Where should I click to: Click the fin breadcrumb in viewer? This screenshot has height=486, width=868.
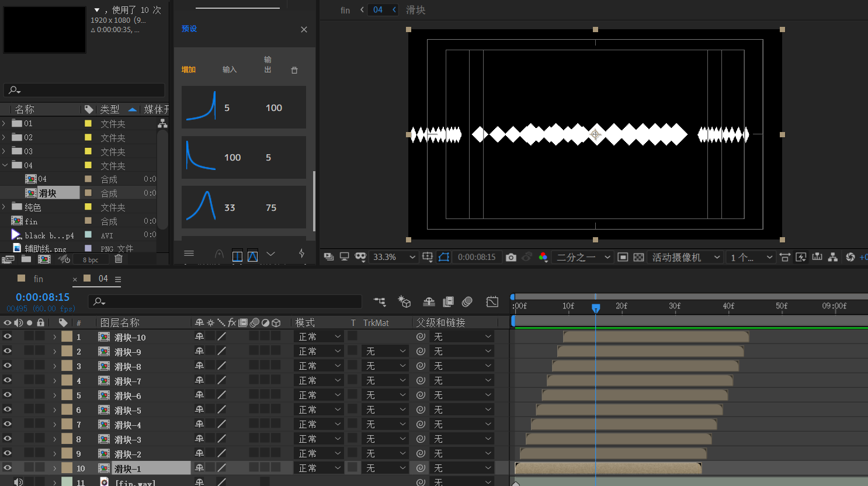pos(345,10)
